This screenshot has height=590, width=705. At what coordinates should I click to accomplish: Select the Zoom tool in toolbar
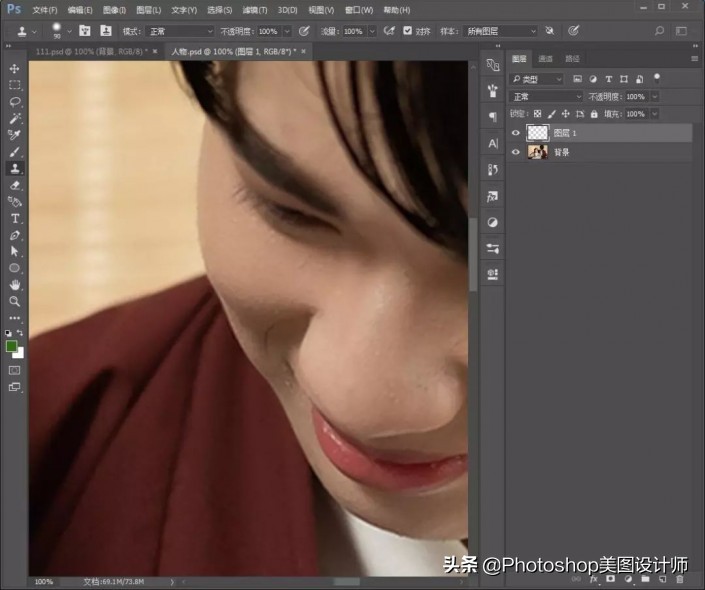[x=15, y=301]
